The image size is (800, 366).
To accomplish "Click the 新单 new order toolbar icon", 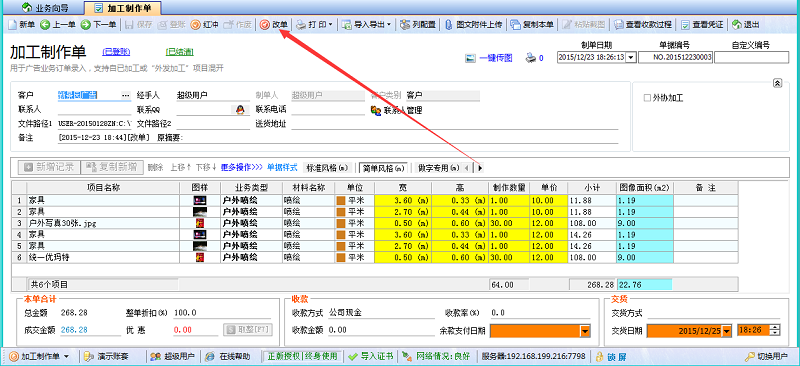I will pos(12,25).
